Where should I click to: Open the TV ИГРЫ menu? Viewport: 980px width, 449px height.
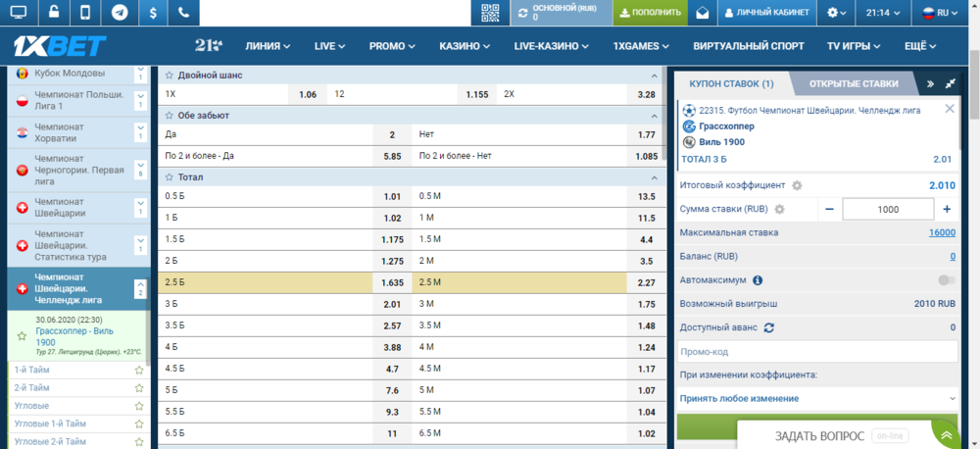(x=854, y=46)
